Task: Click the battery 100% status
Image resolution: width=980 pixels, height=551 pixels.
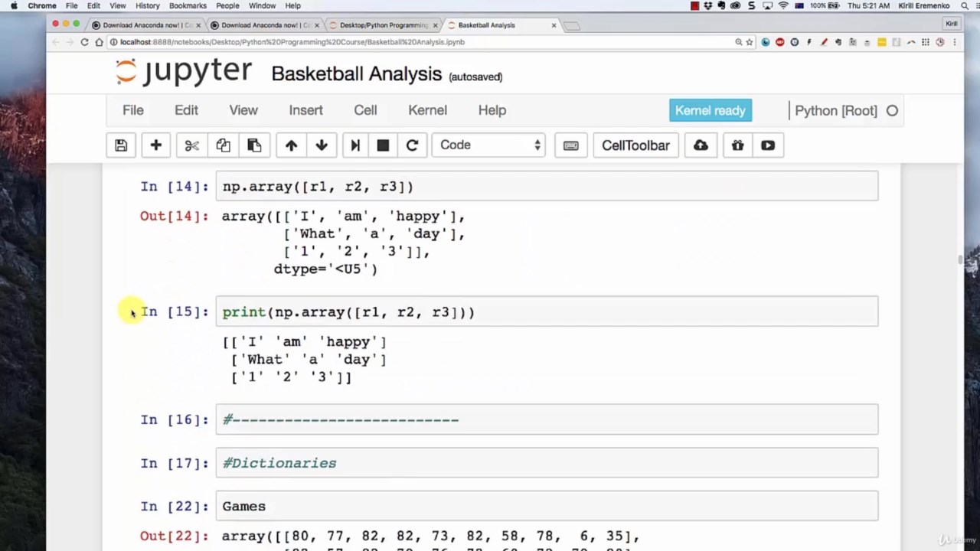Action: pyautogui.click(x=826, y=5)
